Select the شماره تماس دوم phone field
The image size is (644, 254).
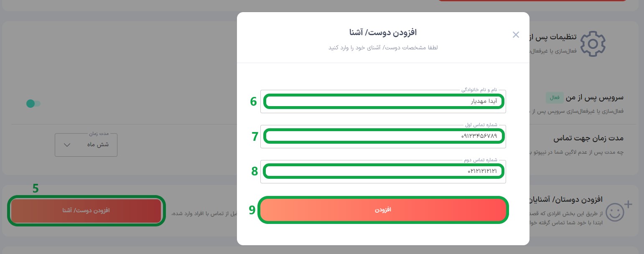point(383,171)
